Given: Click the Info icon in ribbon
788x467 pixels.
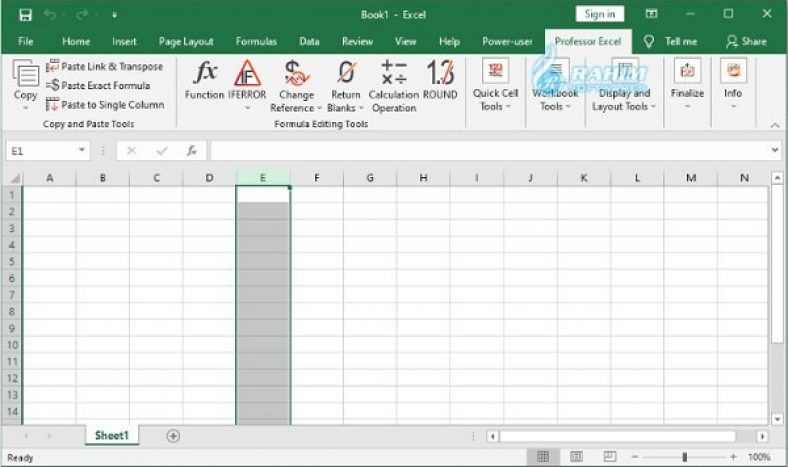Looking at the screenshot, I should click(733, 70).
